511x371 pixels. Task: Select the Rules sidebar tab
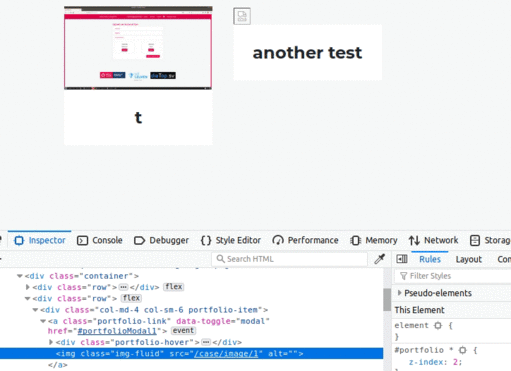(x=430, y=259)
